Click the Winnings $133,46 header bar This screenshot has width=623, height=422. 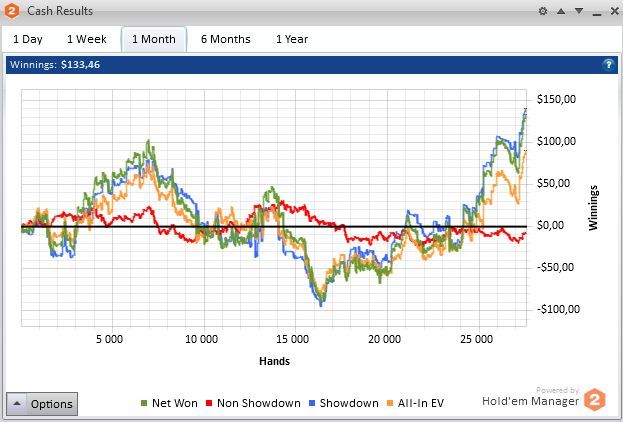pos(312,65)
